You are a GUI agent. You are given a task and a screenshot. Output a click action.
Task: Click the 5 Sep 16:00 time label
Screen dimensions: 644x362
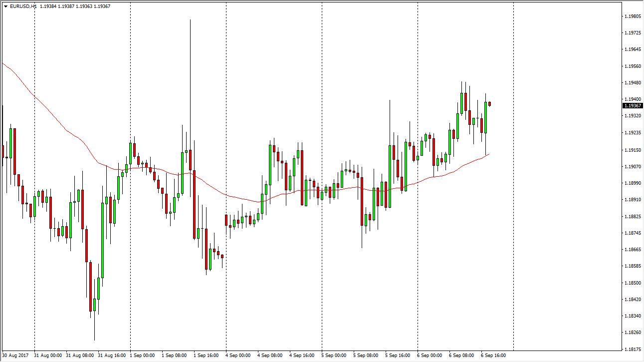(x=398, y=356)
